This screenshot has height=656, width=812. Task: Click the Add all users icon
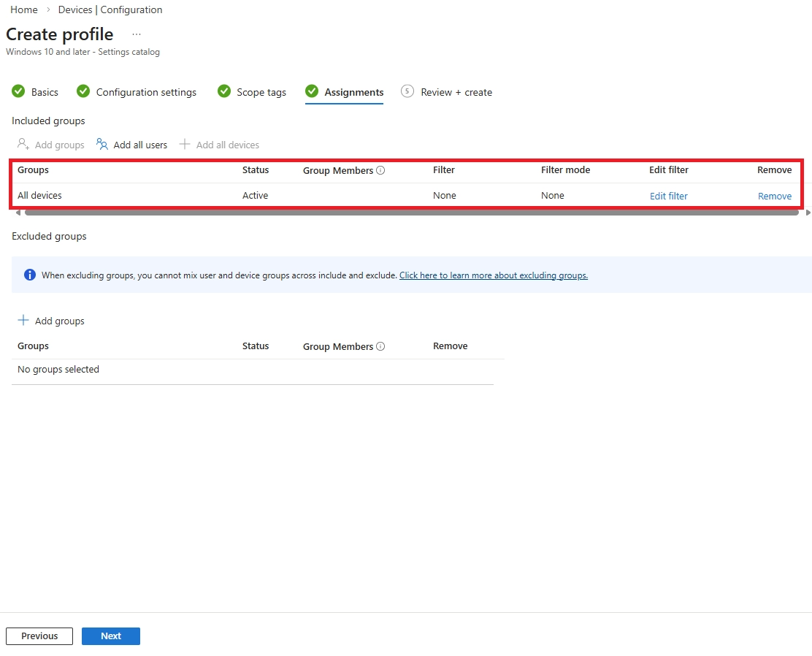point(101,144)
